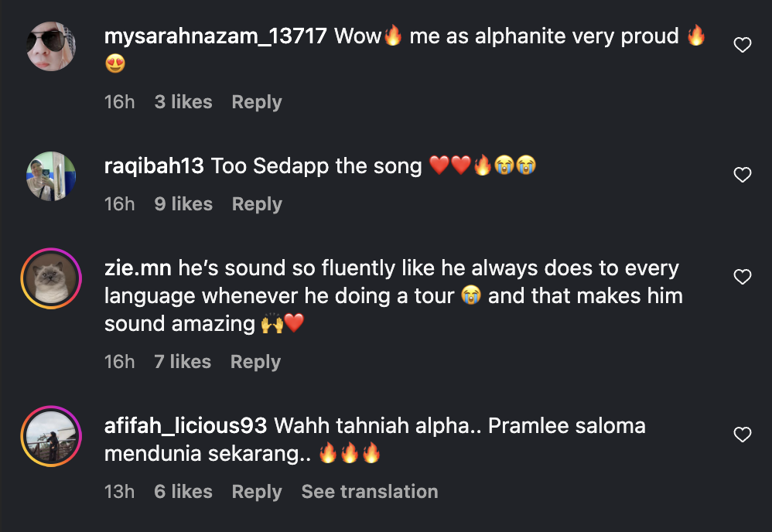Open mysarahnazam_13717's profile picture

[x=51, y=46]
